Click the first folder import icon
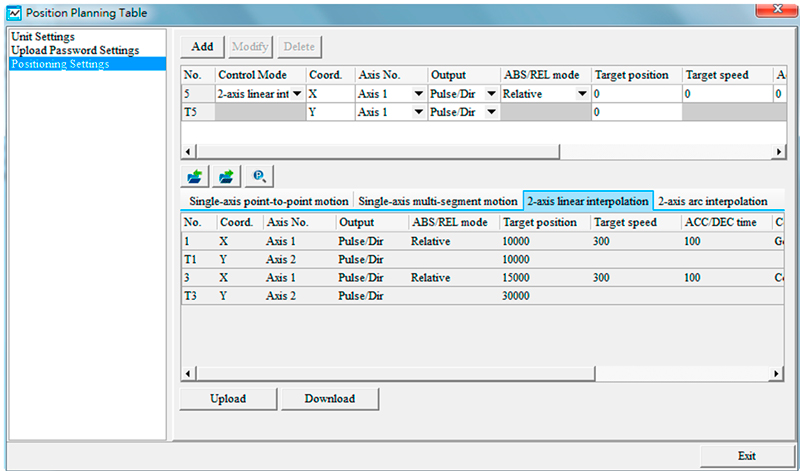Screen dimensions: 800x471 194,175
